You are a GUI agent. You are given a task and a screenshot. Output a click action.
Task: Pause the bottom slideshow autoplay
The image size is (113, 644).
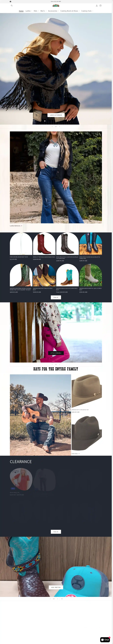click(x=62, y=599)
